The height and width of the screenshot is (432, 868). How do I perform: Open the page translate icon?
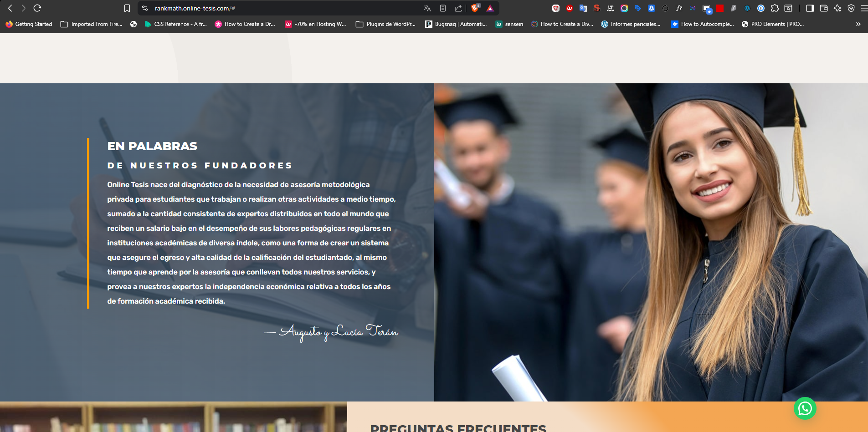(427, 8)
